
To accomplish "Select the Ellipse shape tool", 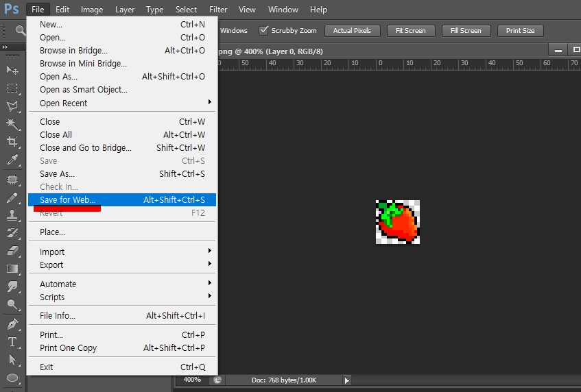I will point(12,378).
